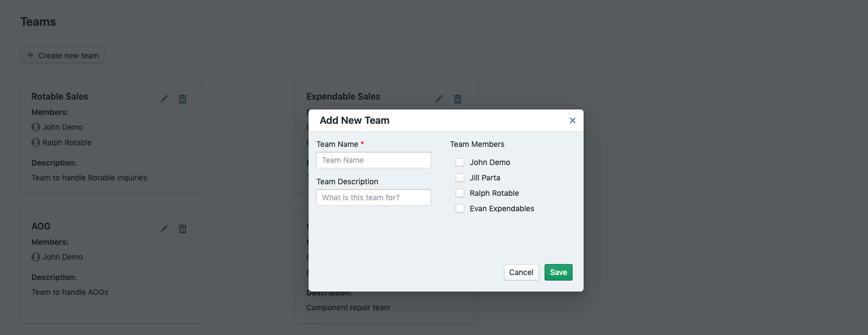The image size is (868, 335).
Task: Select Ralph Rotable in Rotable Sales card
Action: pos(62,142)
